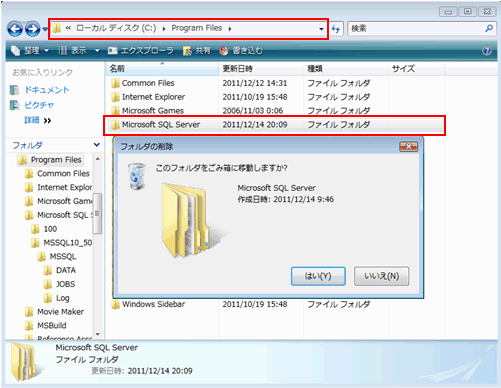Cancel deletion with the いいえ(N) button
The height and width of the screenshot is (388, 501).
(382, 276)
